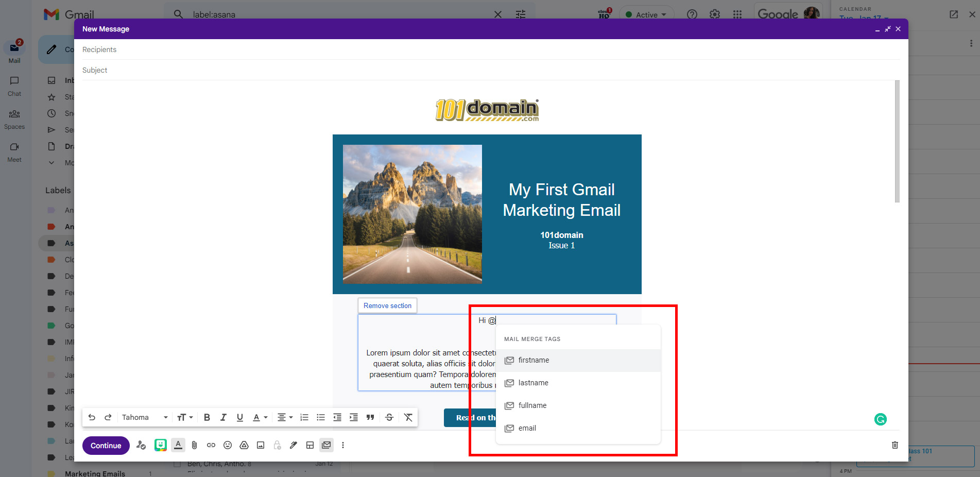Click the 101domain logo image
This screenshot has height=477, width=980.
487,110
